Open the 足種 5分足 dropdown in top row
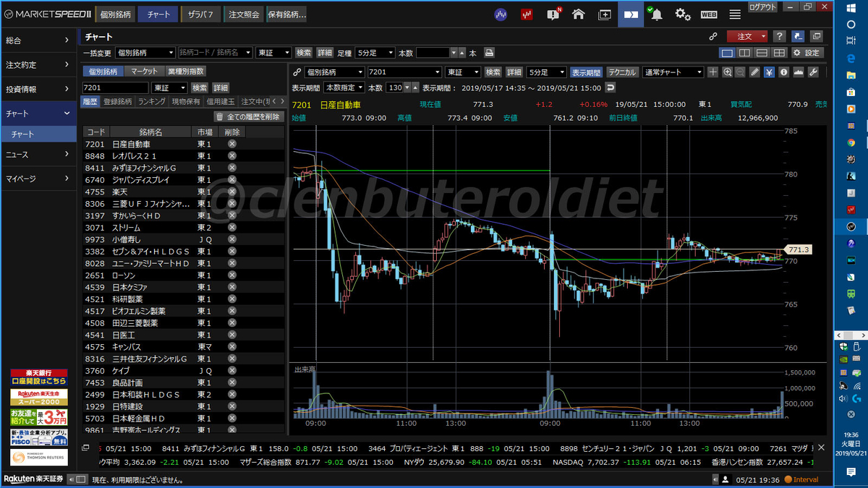868x488 pixels. [x=375, y=53]
